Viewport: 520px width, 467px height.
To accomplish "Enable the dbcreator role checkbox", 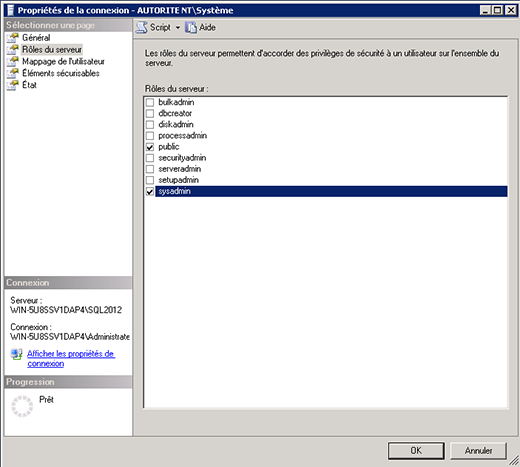I will point(150,113).
